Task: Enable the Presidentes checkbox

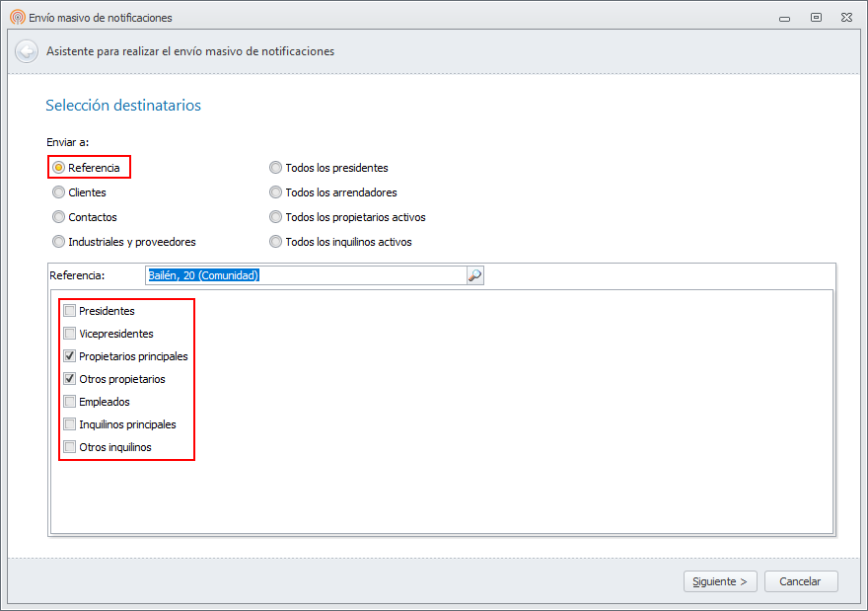Action: tap(70, 310)
